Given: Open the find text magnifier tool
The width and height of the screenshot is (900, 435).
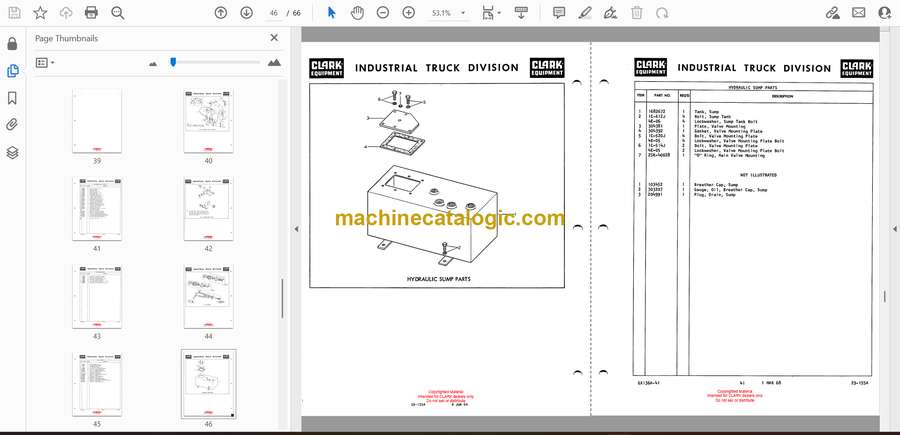Looking at the screenshot, I should point(118,13).
